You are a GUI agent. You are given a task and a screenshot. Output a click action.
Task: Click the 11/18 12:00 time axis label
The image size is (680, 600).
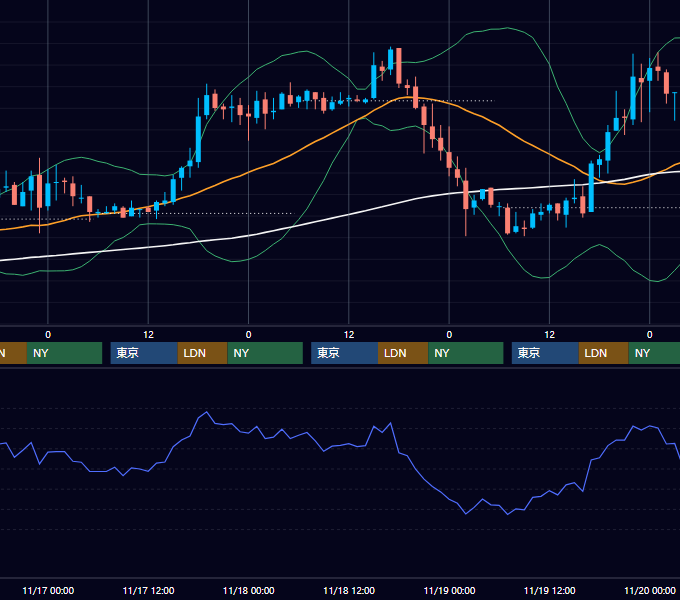349,590
